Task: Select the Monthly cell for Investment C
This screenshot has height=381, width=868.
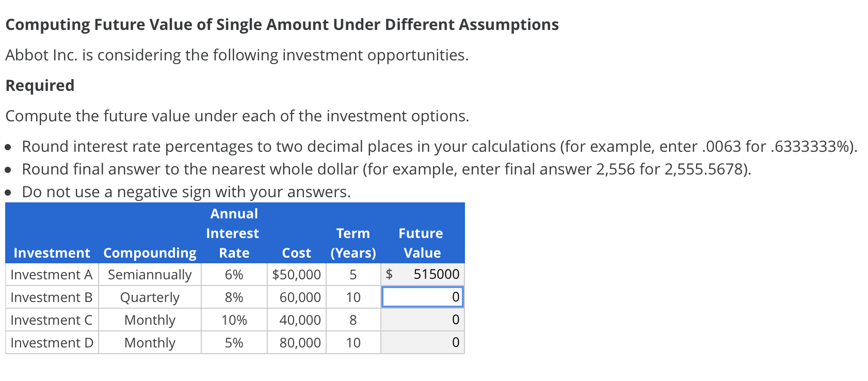Action: point(149,320)
